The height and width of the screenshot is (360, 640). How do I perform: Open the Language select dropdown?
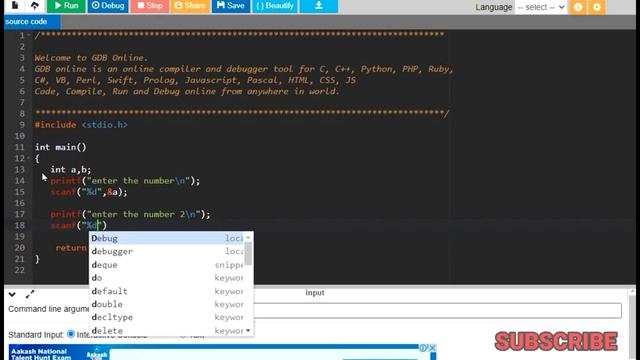(x=541, y=7)
